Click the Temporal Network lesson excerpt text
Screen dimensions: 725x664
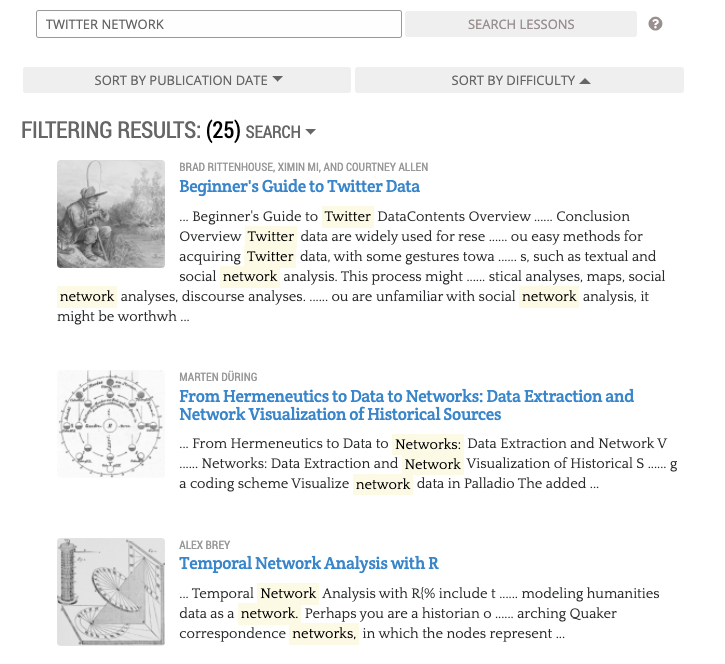420,613
